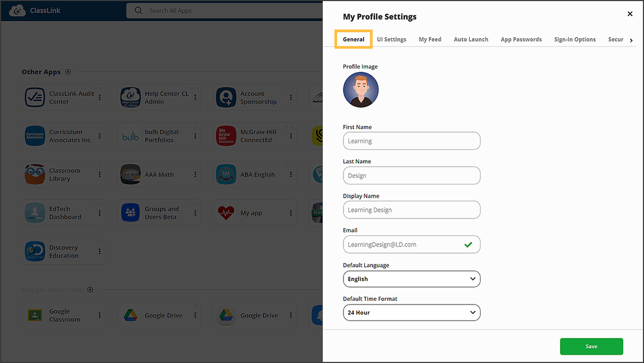Viewport: 644px width, 363px height.
Task: Click the Email input field
Action: pyautogui.click(x=411, y=244)
